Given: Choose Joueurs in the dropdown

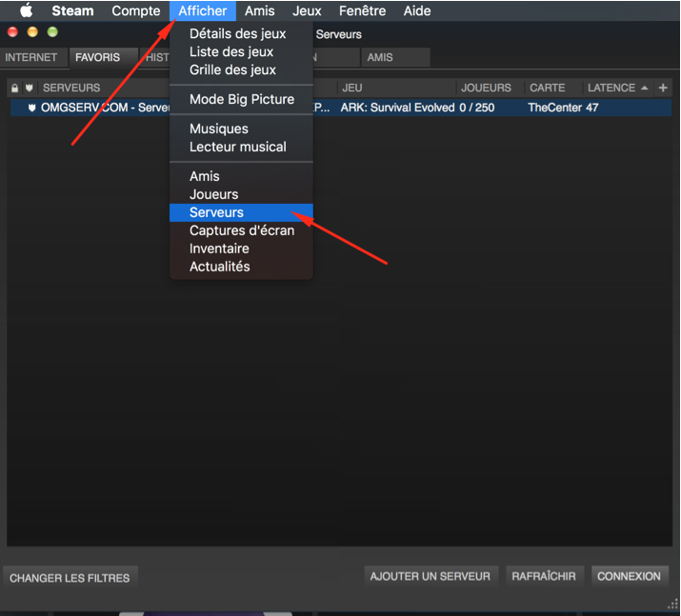Looking at the screenshot, I should [x=241, y=194].
